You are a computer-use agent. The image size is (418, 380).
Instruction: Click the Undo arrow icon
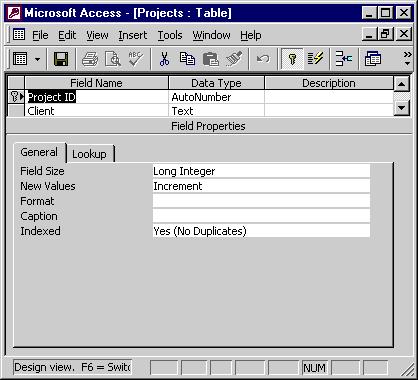click(x=263, y=59)
